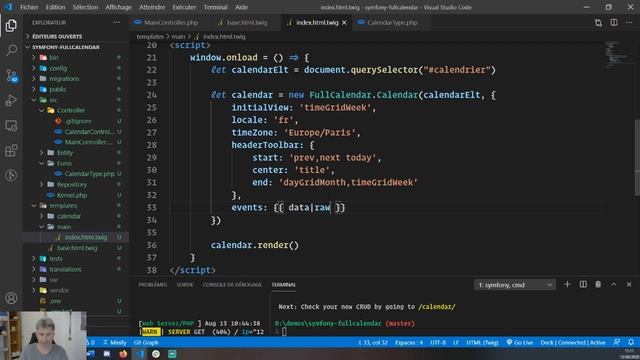Open the Source Control view
Image resolution: width=640 pixels, height=360 pixels.
[11, 76]
